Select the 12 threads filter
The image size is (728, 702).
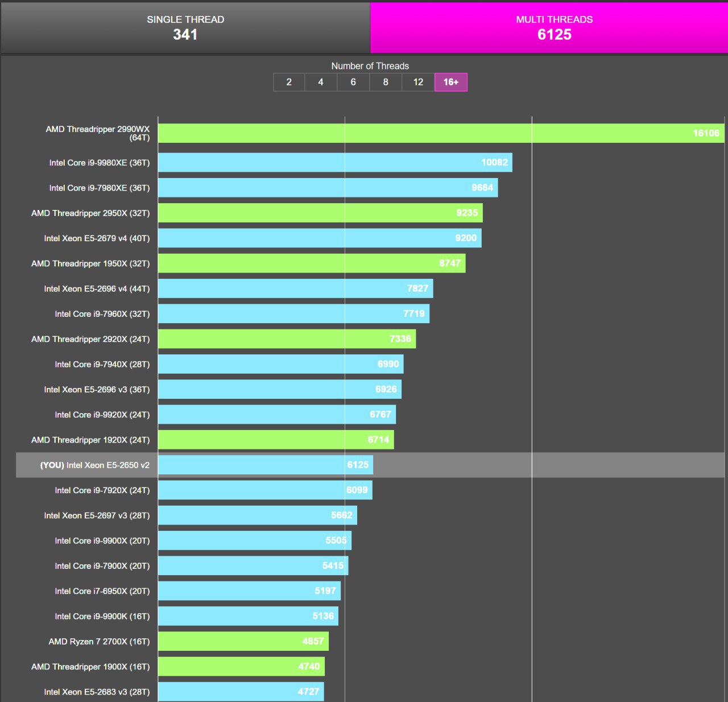[x=418, y=82]
